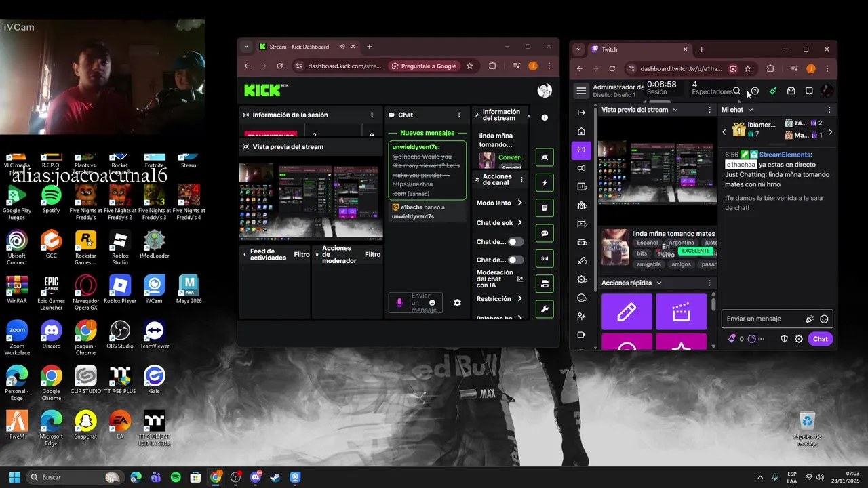868x488 pixels.
Task: Open Información de la sesión options menu
Action: click(372, 115)
